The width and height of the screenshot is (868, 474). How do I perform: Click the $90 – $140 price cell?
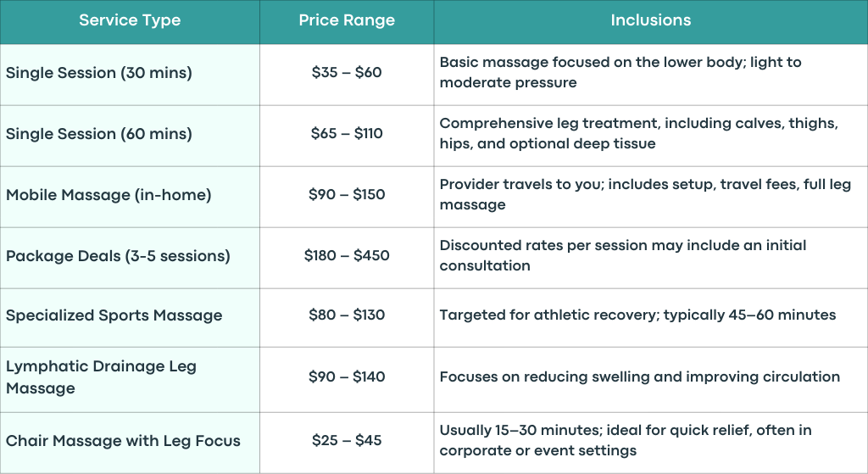tap(347, 379)
